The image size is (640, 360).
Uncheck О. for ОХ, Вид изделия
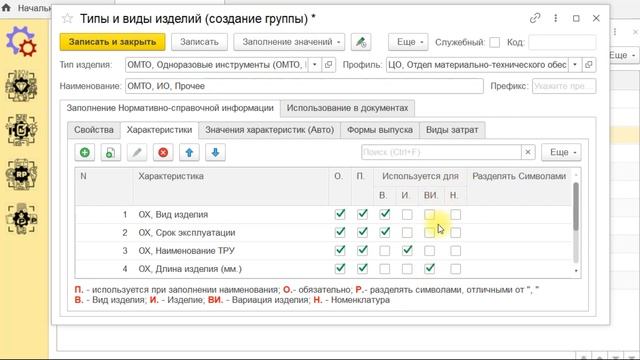[340, 214]
